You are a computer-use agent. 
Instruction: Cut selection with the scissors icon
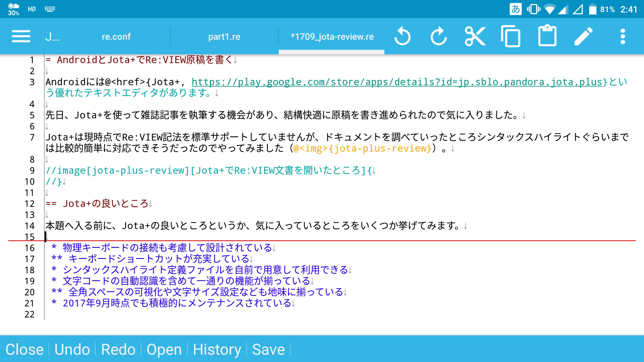[475, 36]
